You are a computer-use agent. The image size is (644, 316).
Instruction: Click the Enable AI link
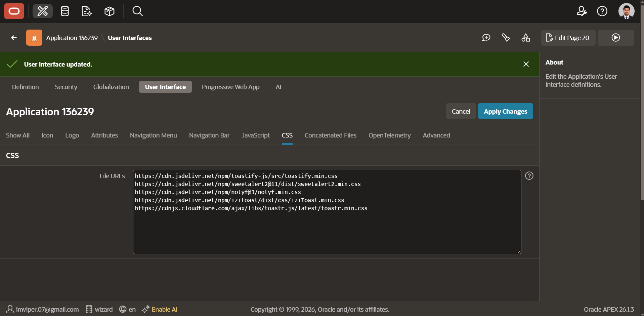pos(165,309)
